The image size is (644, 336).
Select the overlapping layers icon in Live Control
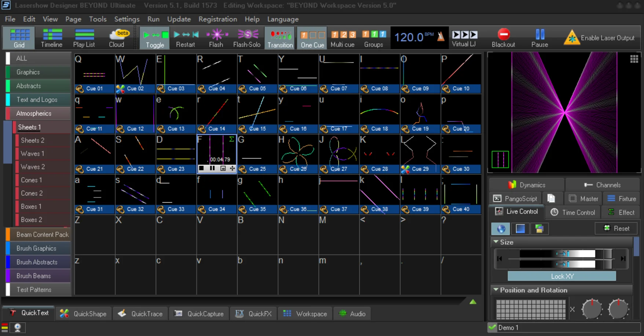[539, 229]
